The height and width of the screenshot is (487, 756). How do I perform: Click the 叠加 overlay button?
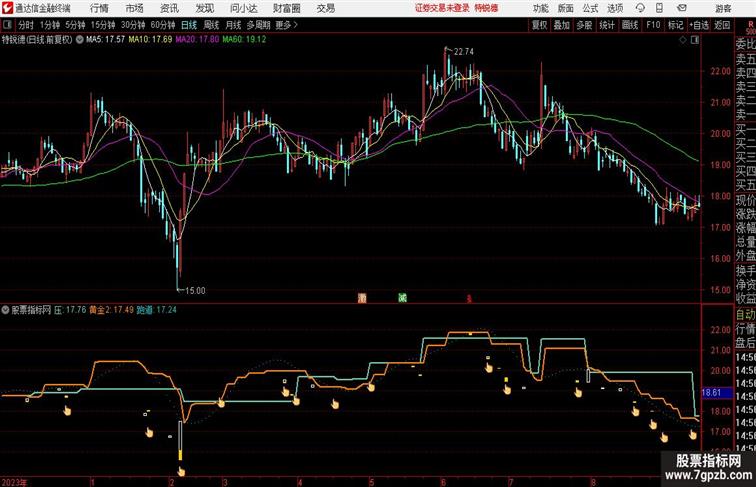(562, 25)
